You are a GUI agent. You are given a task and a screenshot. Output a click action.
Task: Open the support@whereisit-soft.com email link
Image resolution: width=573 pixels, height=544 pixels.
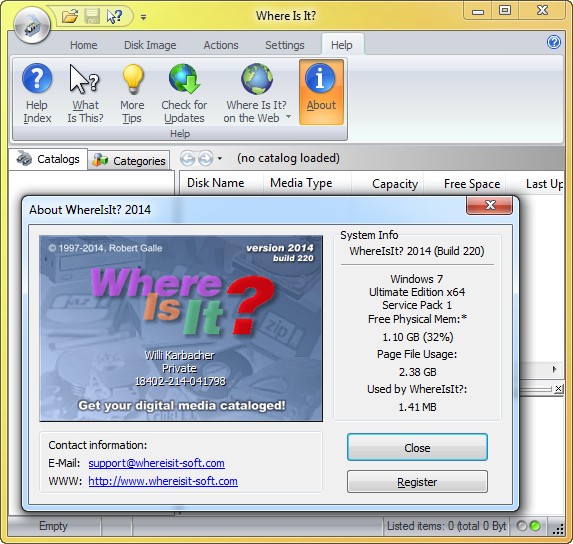tap(156, 463)
